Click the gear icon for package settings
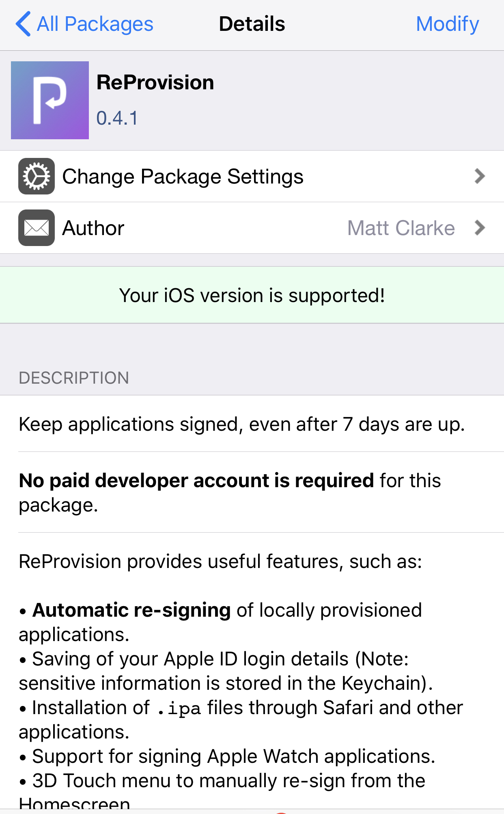Screen dimensions: 504x814 point(37,176)
